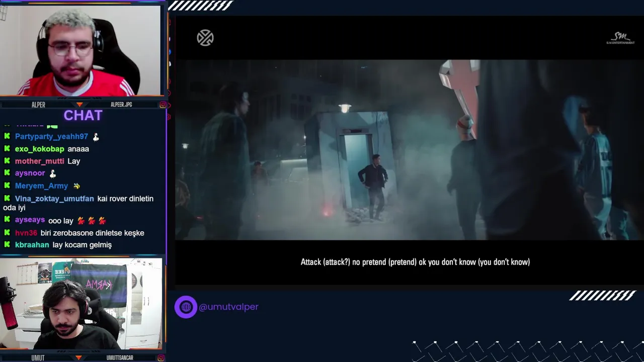644x362 pixels.
Task: Click the Kick badge beside hvn36
Action: click(x=7, y=233)
